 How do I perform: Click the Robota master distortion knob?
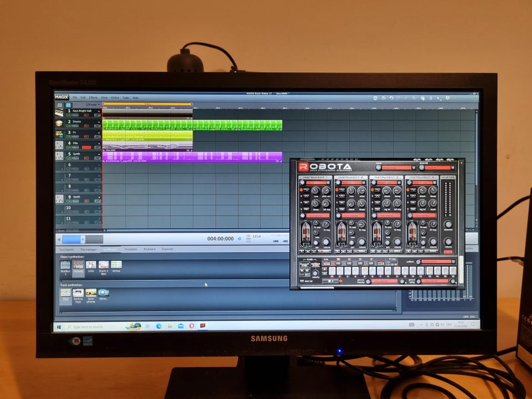coord(448,224)
